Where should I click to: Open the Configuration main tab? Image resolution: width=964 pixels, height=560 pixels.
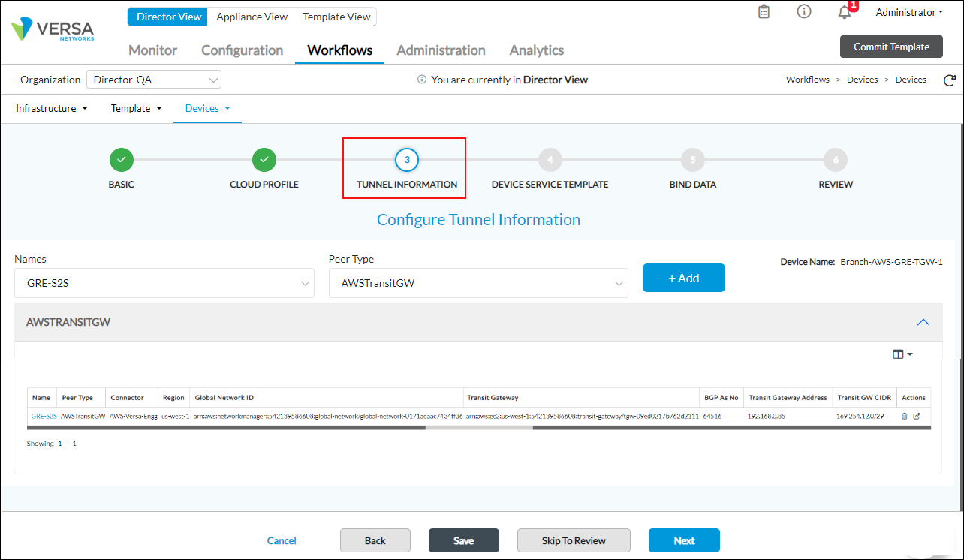[242, 50]
